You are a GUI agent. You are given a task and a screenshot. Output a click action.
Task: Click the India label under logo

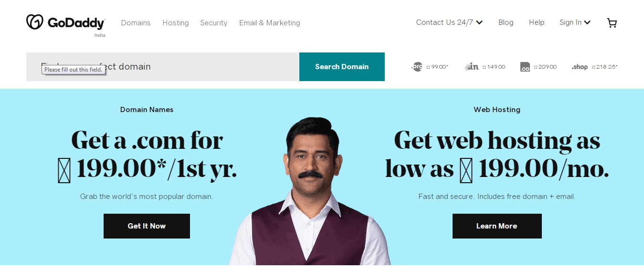point(100,35)
